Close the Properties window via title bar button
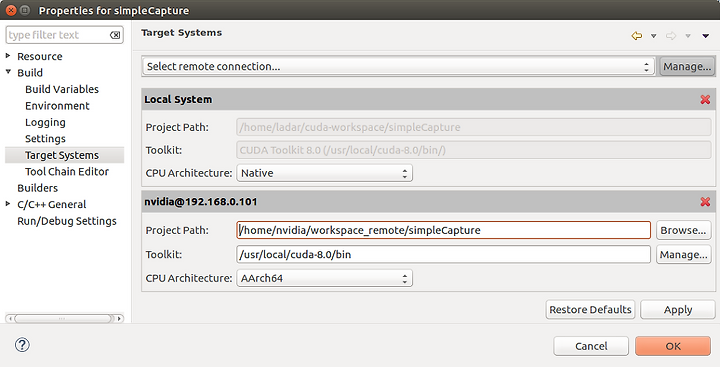The height and width of the screenshot is (367, 720). click(x=11, y=10)
